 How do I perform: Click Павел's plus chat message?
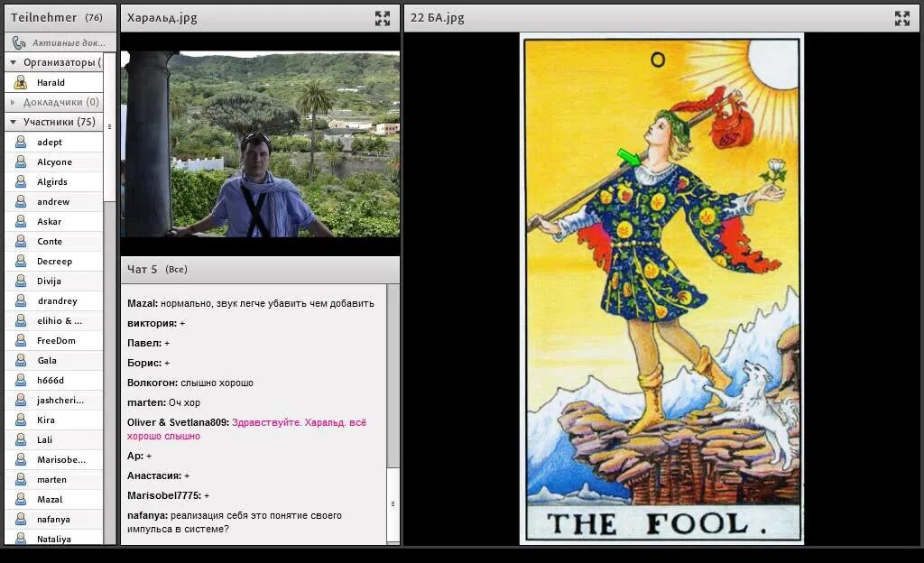149,343
